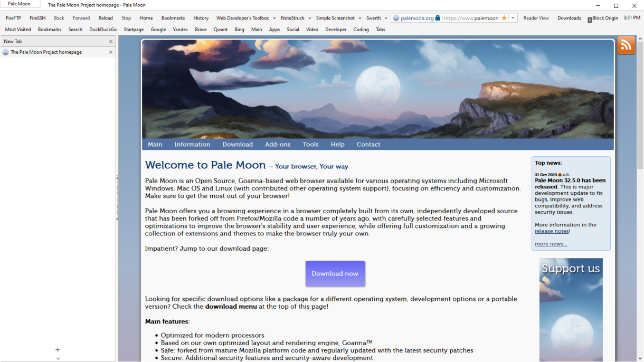Click Stop in the toolbar
644x362 pixels.
coord(126,18)
